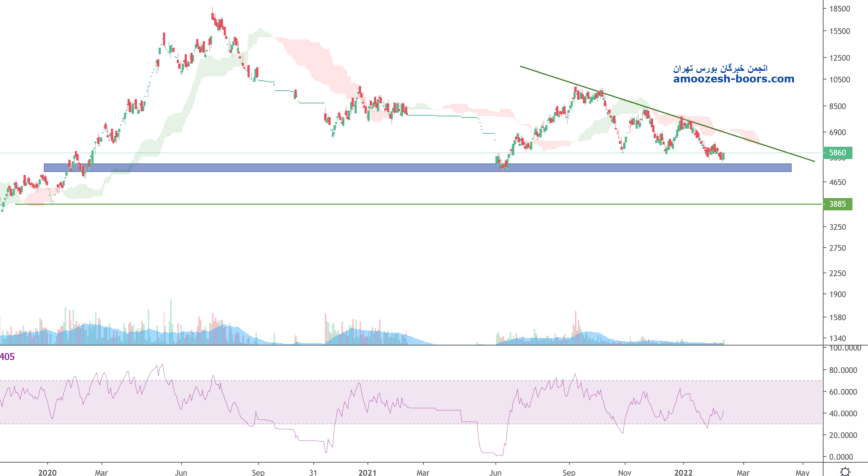Click the 18500 level on the price scale
This screenshot has height=476, width=868.
[839, 9]
